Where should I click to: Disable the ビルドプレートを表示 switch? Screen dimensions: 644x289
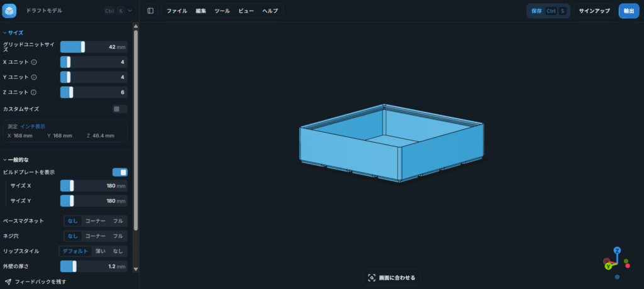pos(120,172)
